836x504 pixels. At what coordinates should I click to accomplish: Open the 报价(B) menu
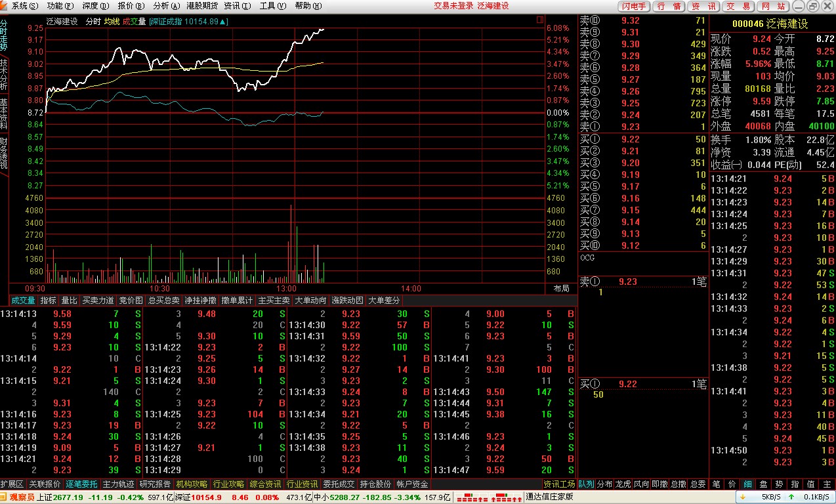tap(131, 6)
